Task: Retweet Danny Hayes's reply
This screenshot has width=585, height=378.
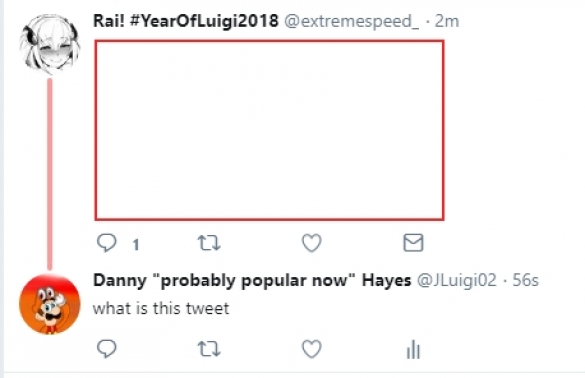Action: coord(209,349)
